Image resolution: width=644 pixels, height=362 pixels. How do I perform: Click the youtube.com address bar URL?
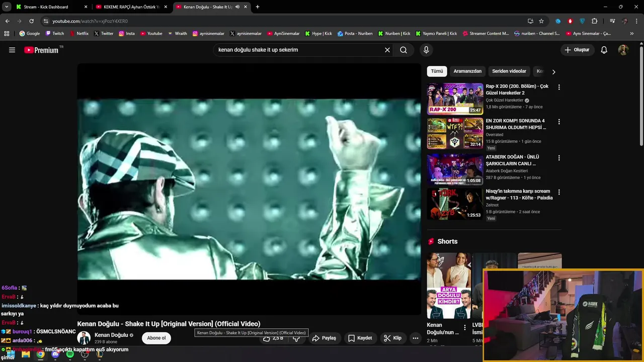click(x=90, y=21)
